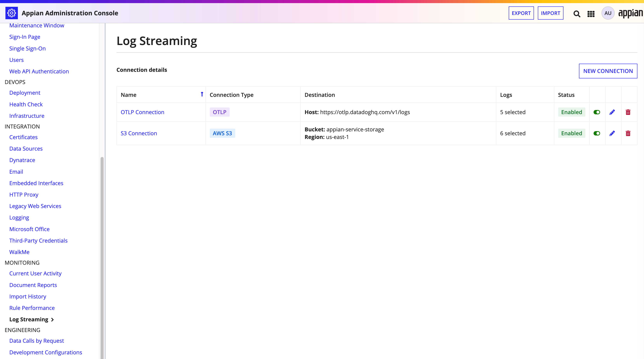Disable the OTLP Connection toggle

pos(597,112)
